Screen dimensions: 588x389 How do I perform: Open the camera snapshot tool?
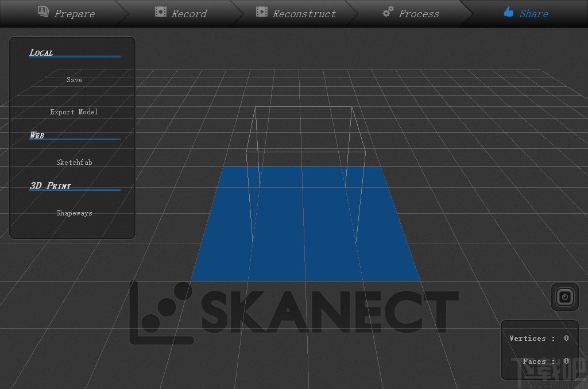coord(564,297)
